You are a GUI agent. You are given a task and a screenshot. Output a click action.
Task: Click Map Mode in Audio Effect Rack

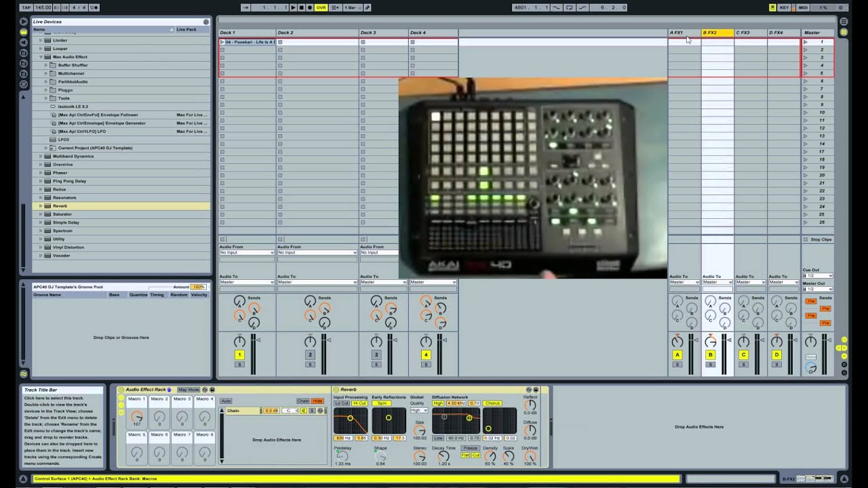pos(189,390)
